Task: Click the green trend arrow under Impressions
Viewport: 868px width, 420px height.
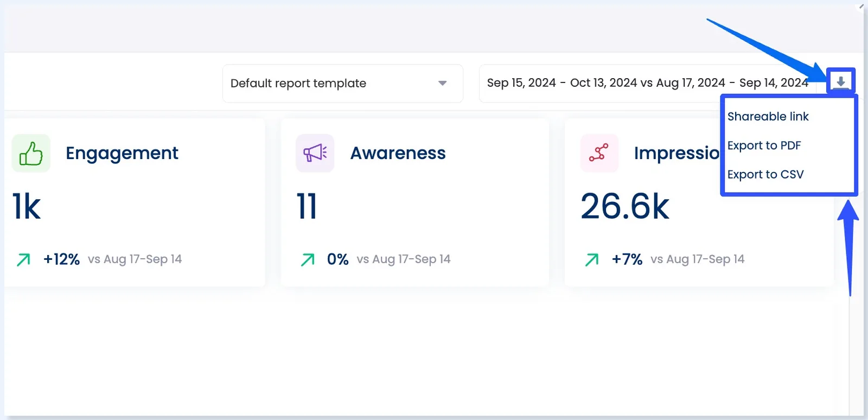Action: [592, 260]
